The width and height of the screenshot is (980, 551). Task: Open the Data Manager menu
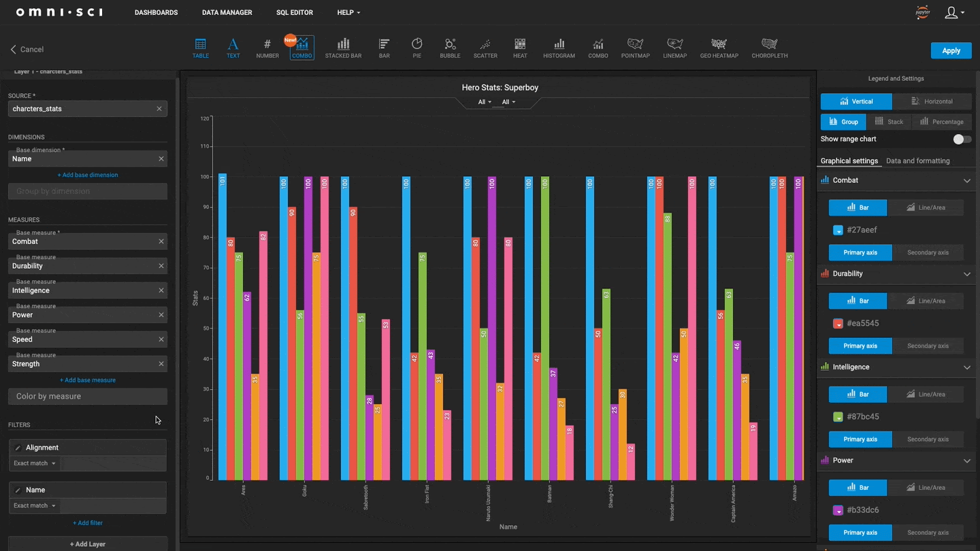click(x=227, y=12)
